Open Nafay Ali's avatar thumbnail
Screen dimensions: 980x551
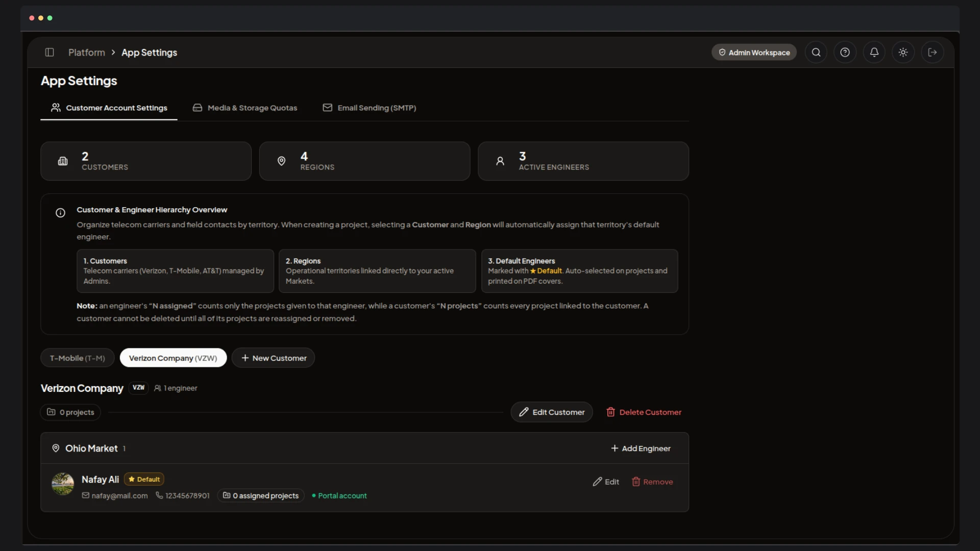(63, 484)
